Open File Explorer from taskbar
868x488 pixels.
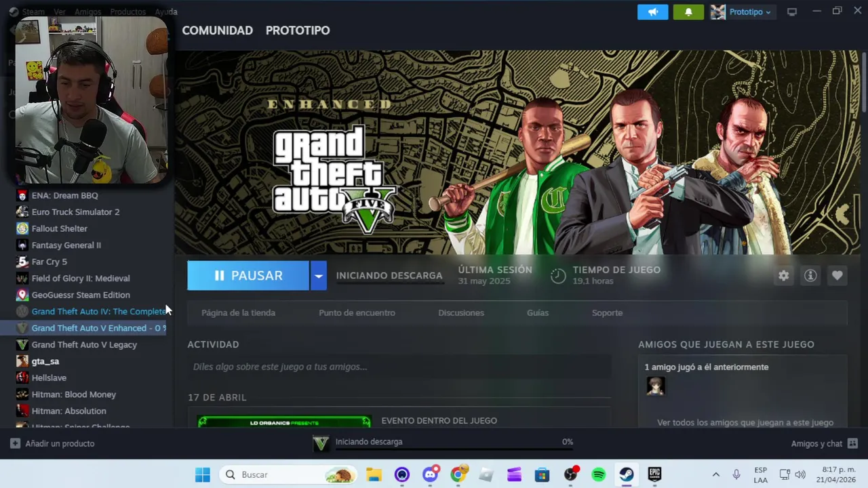pyautogui.click(x=374, y=474)
